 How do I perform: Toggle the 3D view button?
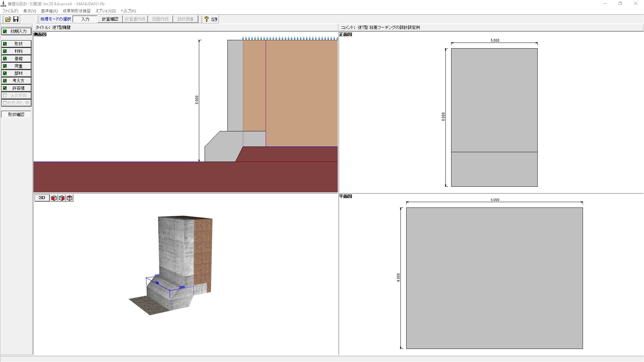pyautogui.click(x=42, y=198)
